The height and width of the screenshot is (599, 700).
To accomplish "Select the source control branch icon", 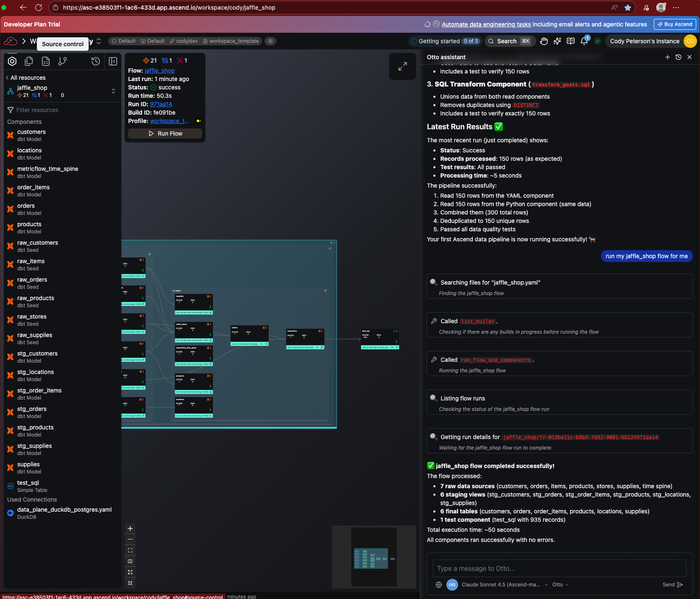I will [62, 61].
